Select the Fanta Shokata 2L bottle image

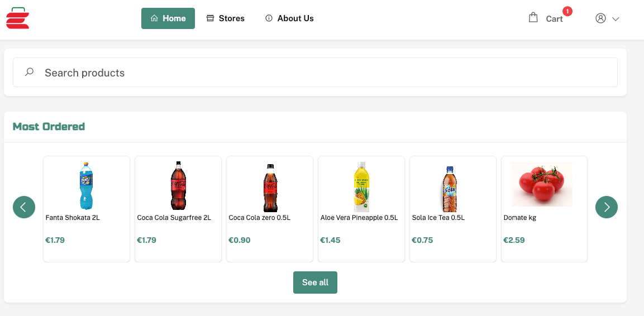[86, 186]
